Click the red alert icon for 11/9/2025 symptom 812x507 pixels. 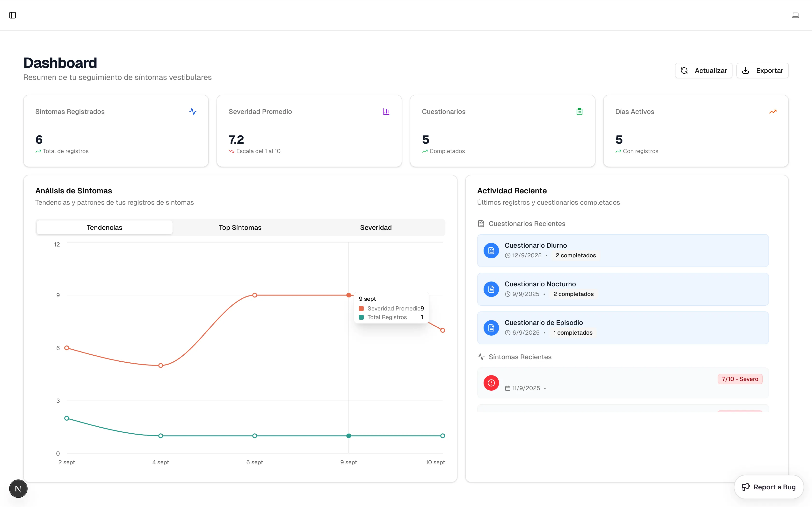pyautogui.click(x=491, y=383)
